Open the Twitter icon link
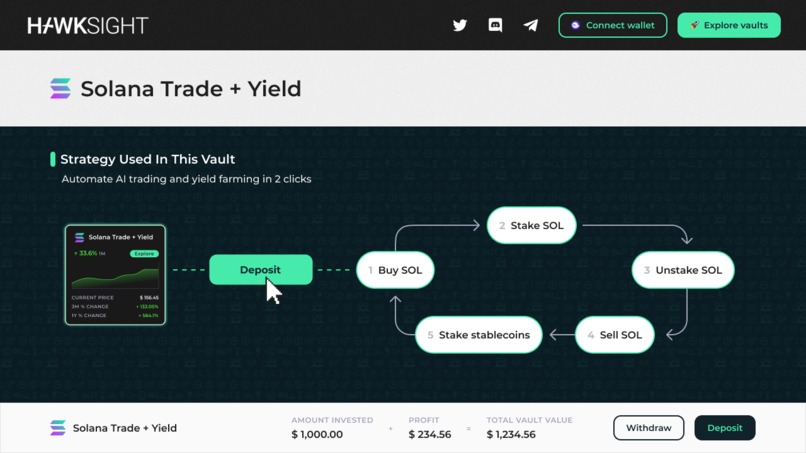Screen dimensions: 806x453 click(x=460, y=25)
